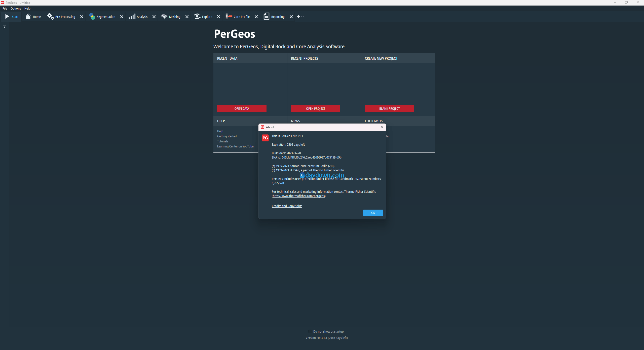Click the Build date 2023-06-28 text
The image size is (644, 350).
286,153
